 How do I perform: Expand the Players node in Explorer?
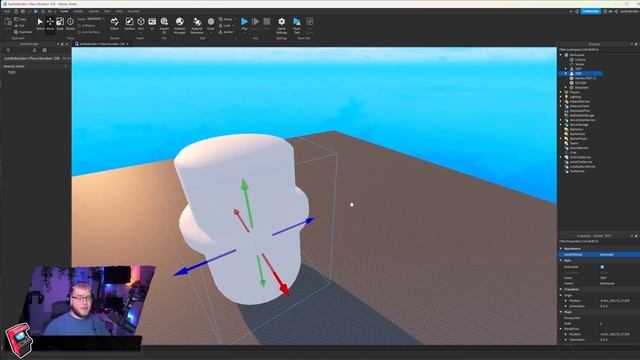tap(561, 92)
